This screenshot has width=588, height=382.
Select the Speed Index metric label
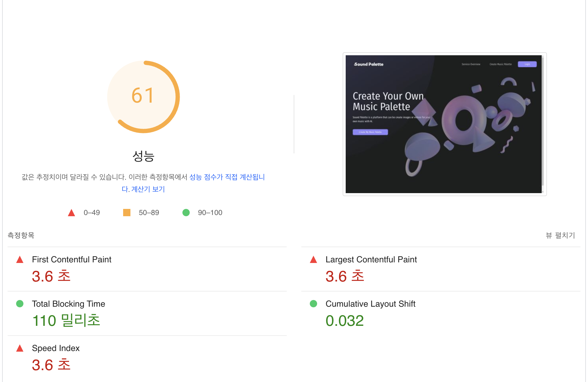(x=56, y=348)
